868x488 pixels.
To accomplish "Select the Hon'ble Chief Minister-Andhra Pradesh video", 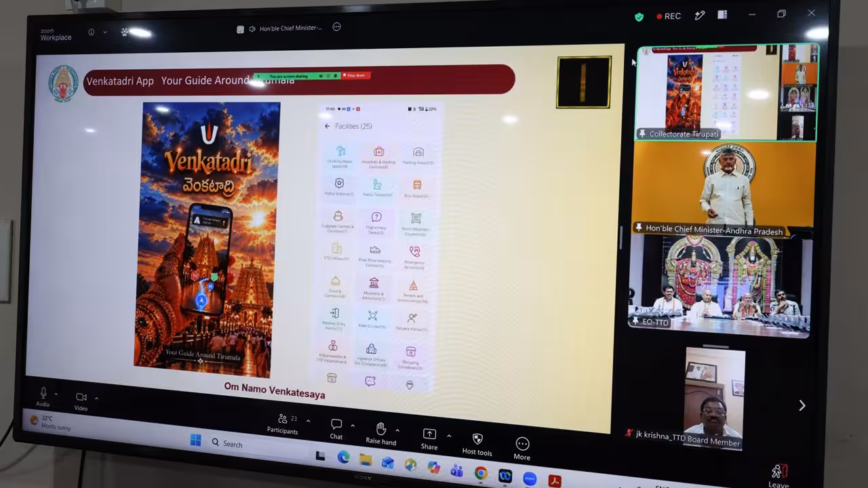I will tap(723, 189).
